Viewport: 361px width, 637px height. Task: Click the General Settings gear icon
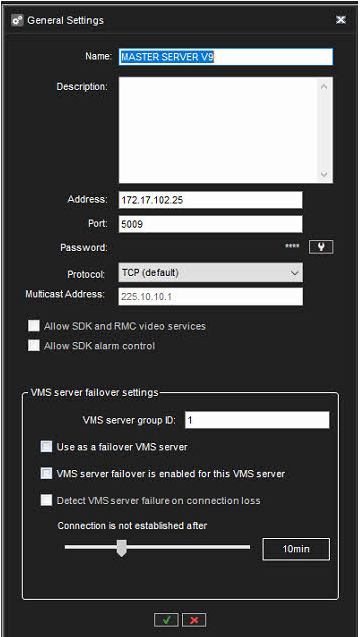pyautogui.click(x=18, y=20)
